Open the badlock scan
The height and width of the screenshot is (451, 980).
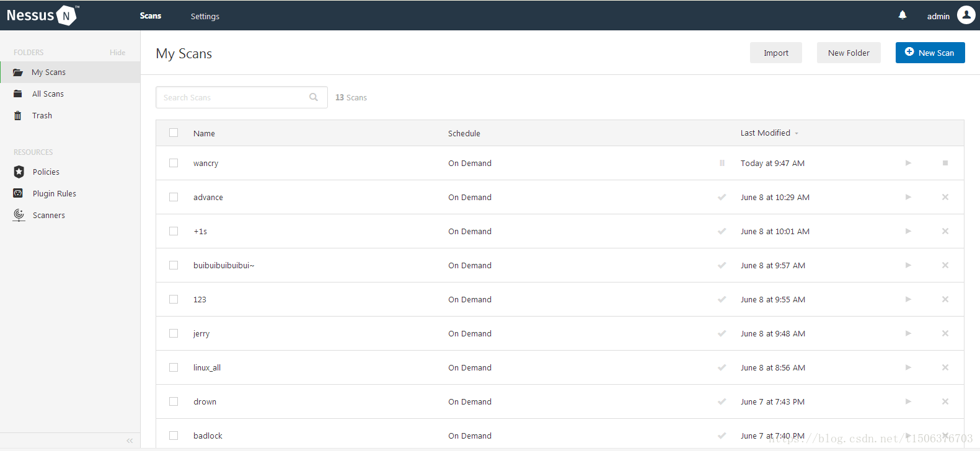click(x=208, y=436)
